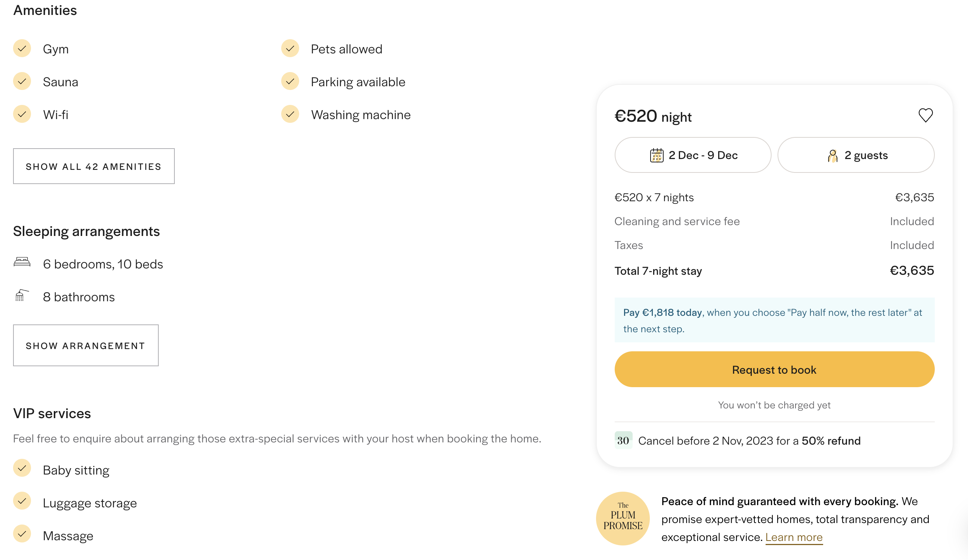Click the Washing machine checkmark

tap(290, 114)
